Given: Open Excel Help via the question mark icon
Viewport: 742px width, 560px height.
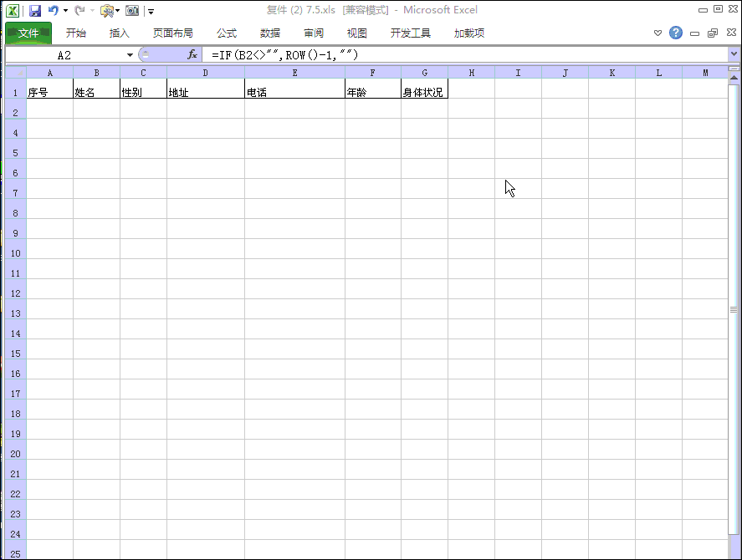Looking at the screenshot, I should [676, 33].
